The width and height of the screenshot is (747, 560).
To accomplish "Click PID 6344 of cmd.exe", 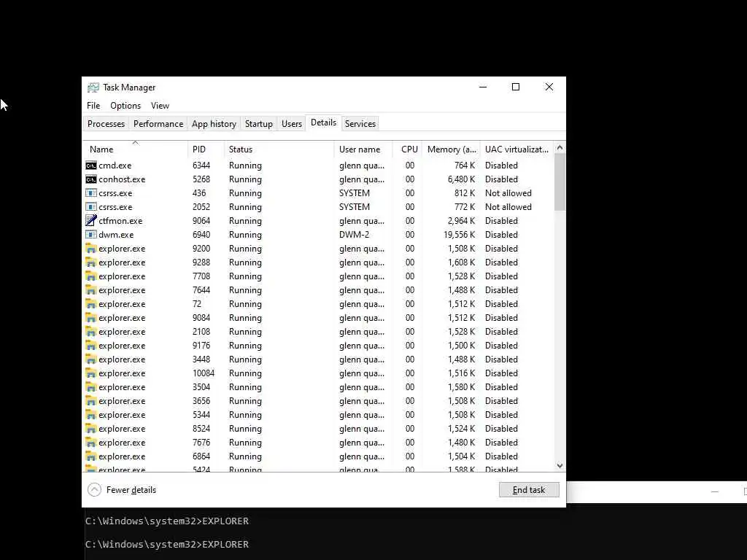I will [201, 166].
